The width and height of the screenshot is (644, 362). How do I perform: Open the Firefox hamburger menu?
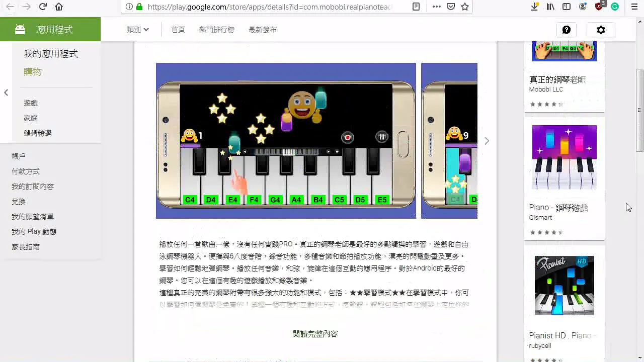[634, 7]
